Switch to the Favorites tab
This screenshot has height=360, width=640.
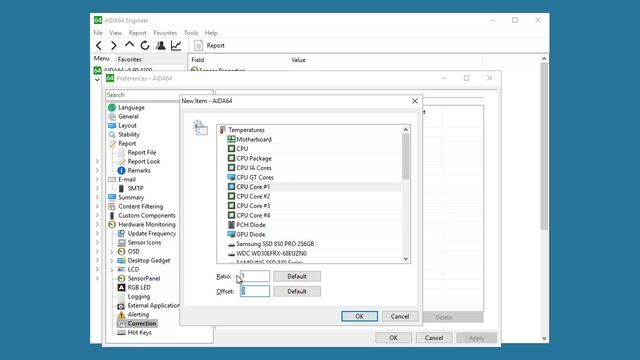click(x=129, y=60)
